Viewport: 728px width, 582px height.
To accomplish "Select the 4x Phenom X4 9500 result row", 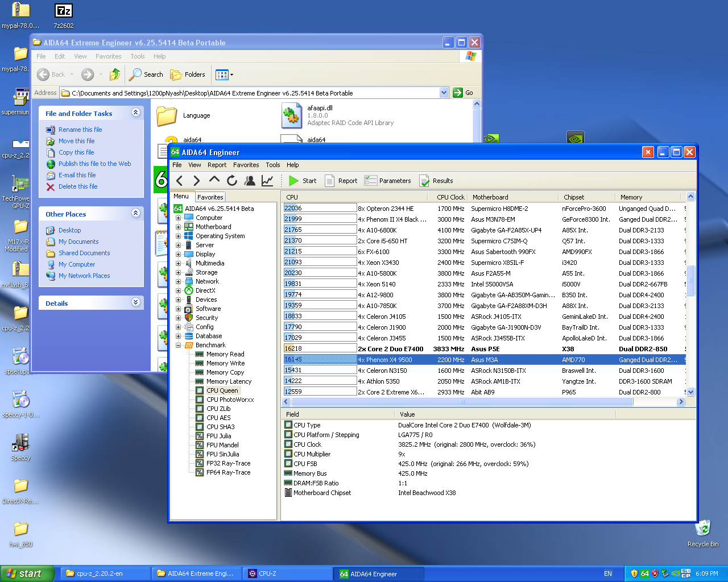I will [485, 360].
